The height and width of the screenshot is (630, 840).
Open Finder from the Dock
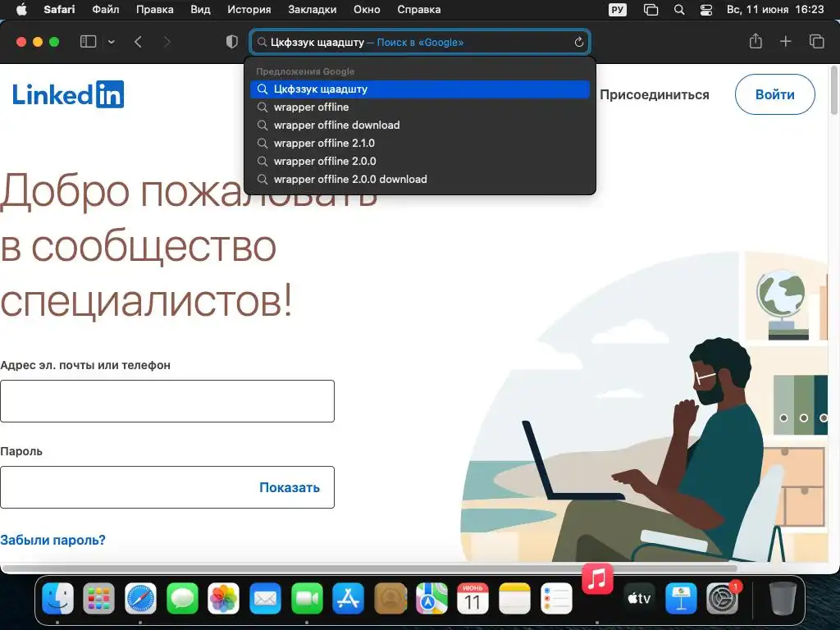pos(57,598)
